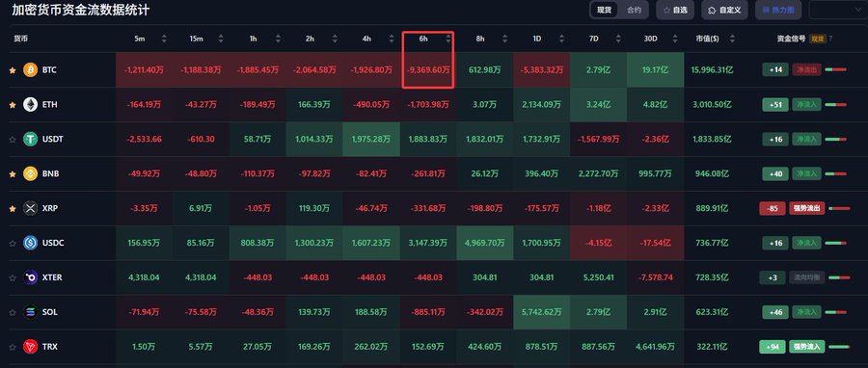This screenshot has width=868, height=368.
Task: Click the USDT green coin icon
Action: coord(31,140)
